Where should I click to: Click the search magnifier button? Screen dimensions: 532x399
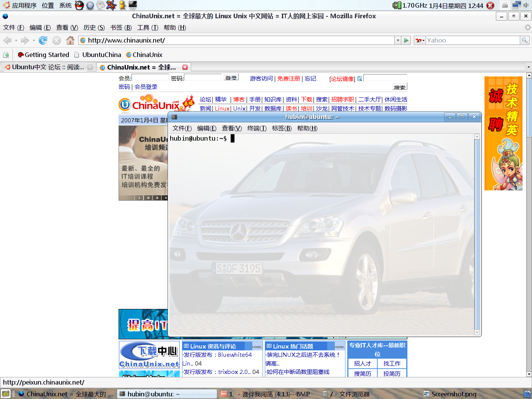[524, 40]
